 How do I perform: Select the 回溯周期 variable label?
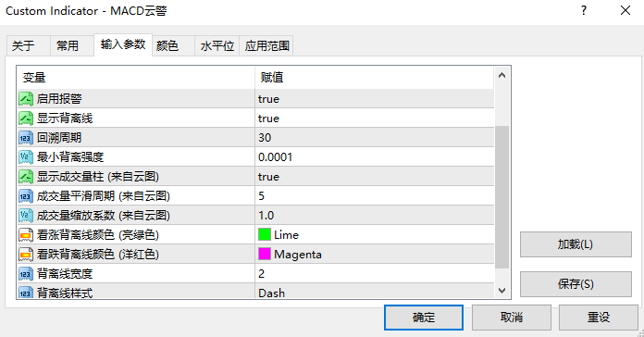(x=59, y=138)
